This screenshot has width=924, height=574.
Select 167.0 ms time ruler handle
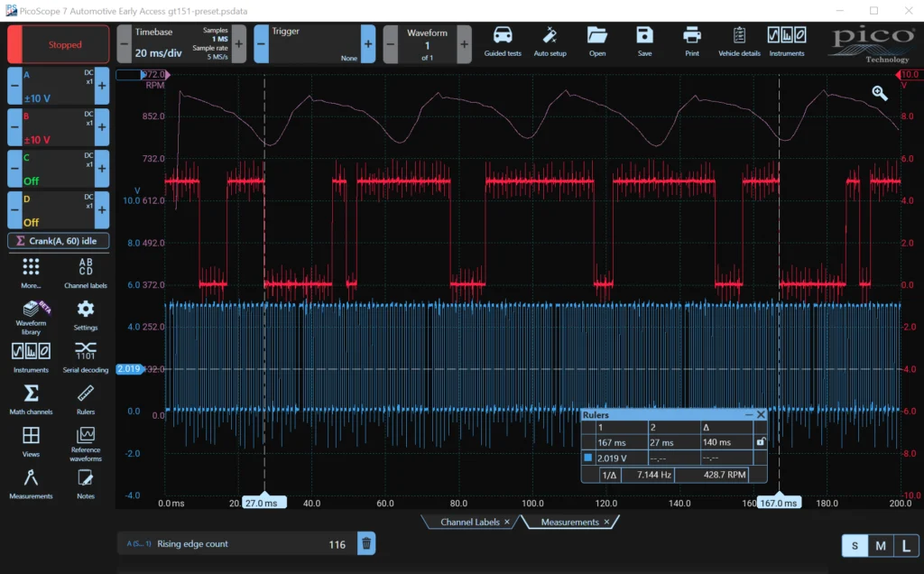pyautogui.click(x=779, y=502)
